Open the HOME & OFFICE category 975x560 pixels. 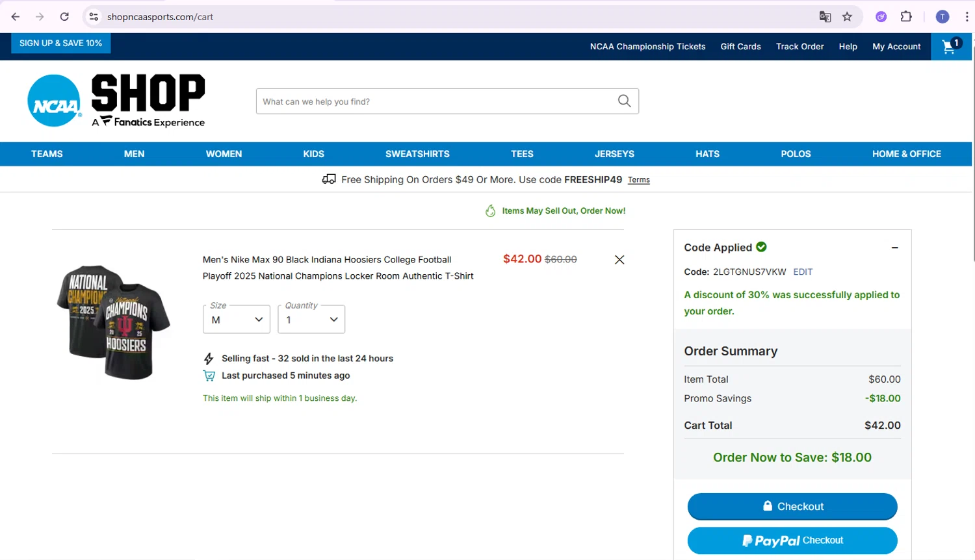(x=907, y=154)
